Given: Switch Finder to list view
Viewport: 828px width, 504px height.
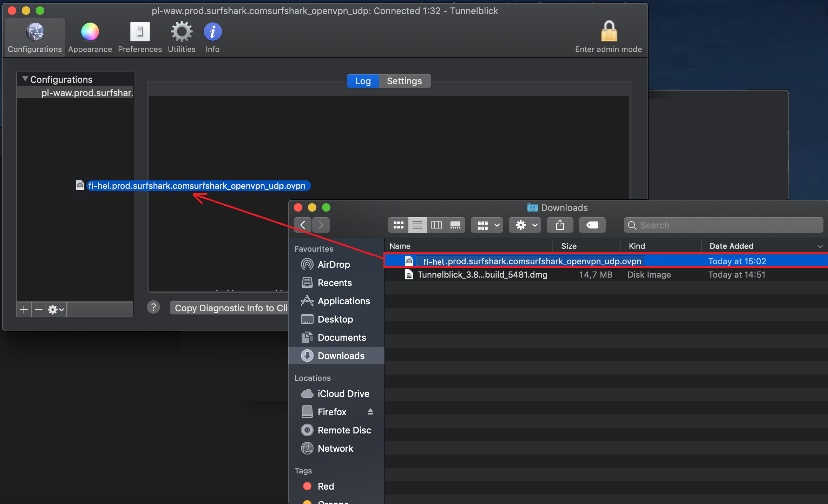Looking at the screenshot, I should pyautogui.click(x=418, y=225).
